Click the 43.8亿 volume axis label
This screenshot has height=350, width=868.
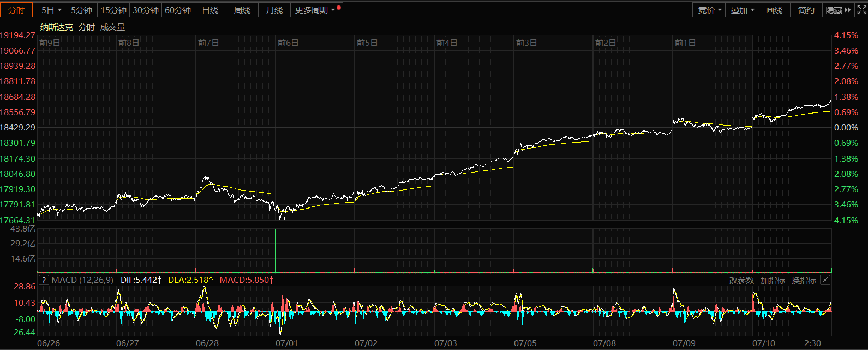pos(23,228)
